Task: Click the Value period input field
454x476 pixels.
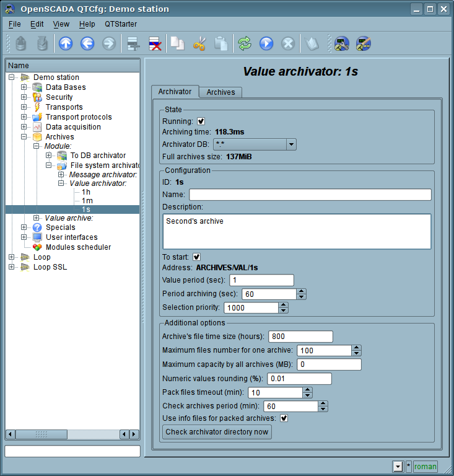Action: pos(262,280)
